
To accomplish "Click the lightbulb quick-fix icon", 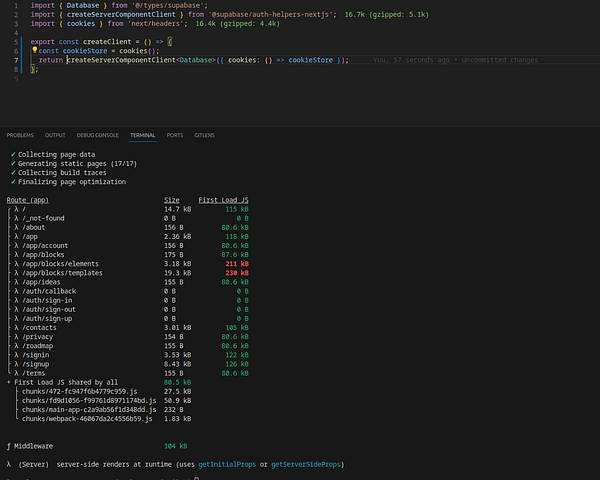I will point(34,49).
